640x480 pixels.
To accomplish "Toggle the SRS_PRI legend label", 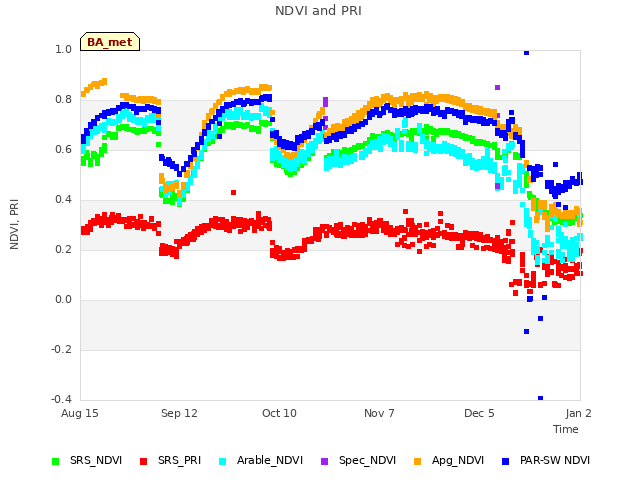I will coord(180,460).
